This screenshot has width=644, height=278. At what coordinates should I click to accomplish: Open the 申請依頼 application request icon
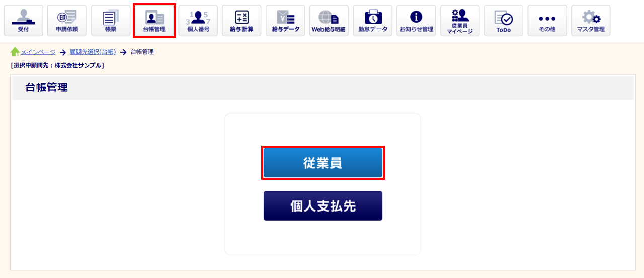click(67, 21)
